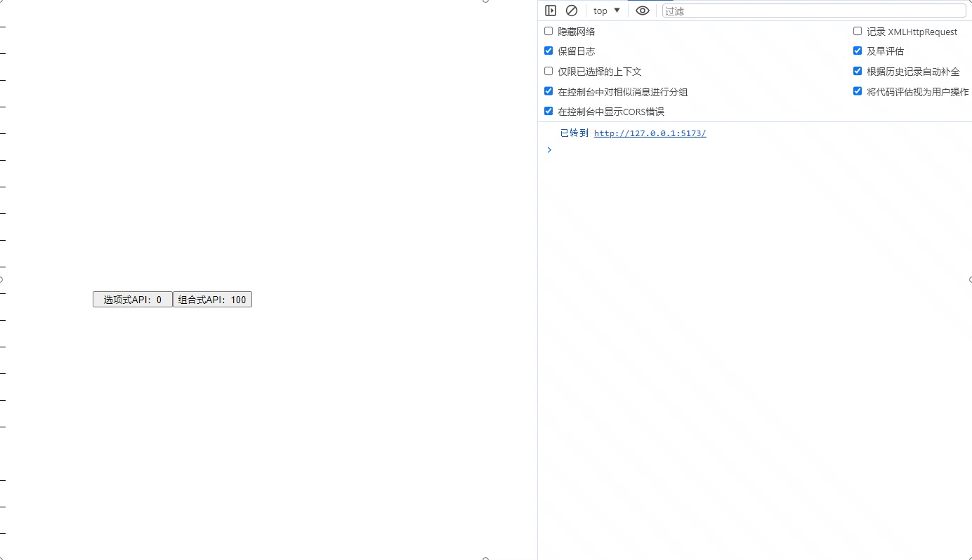
Task: Toggle the console sidebar panel icon
Action: coord(551,11)
